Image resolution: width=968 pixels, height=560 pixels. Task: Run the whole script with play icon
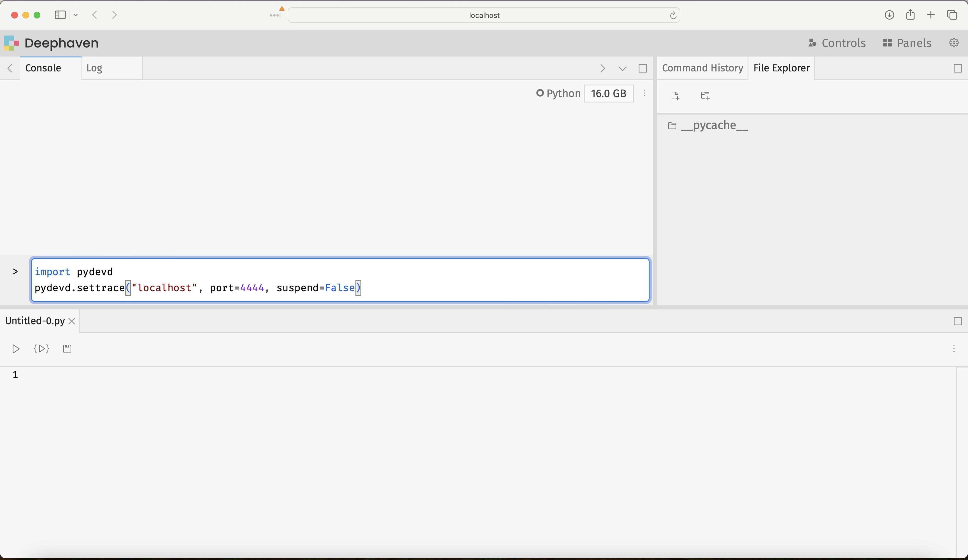tap(16, 349)
